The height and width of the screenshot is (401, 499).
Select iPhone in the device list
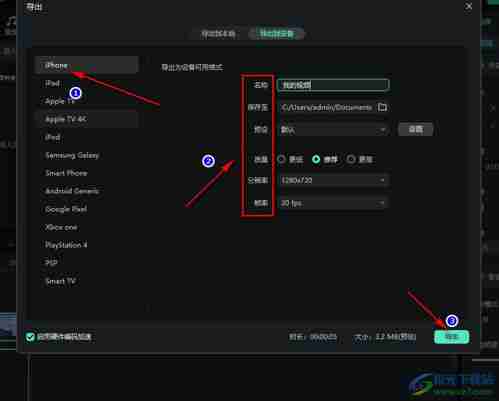[86, 65]
